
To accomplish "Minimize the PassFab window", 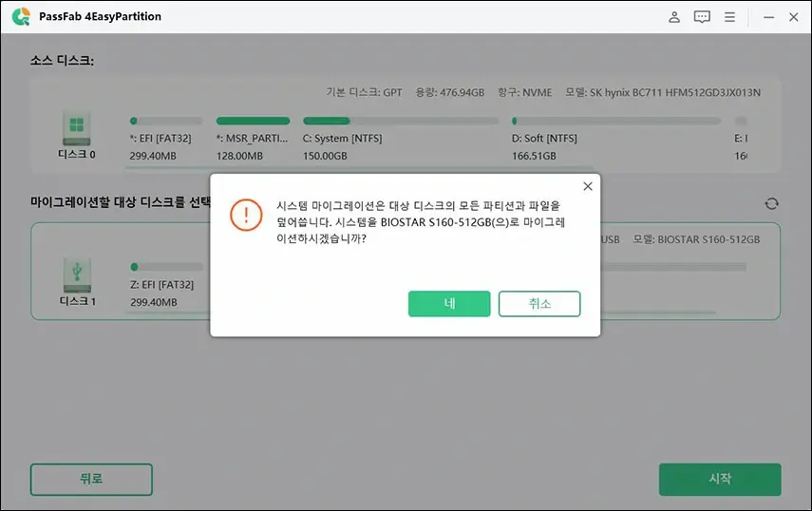I will click(768, 17).
